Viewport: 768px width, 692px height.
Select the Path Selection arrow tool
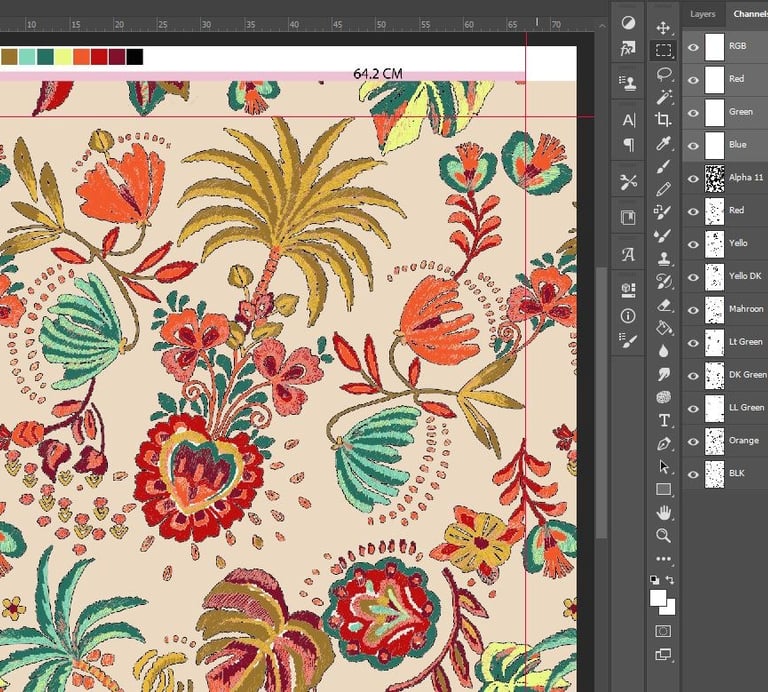point(663,467)
